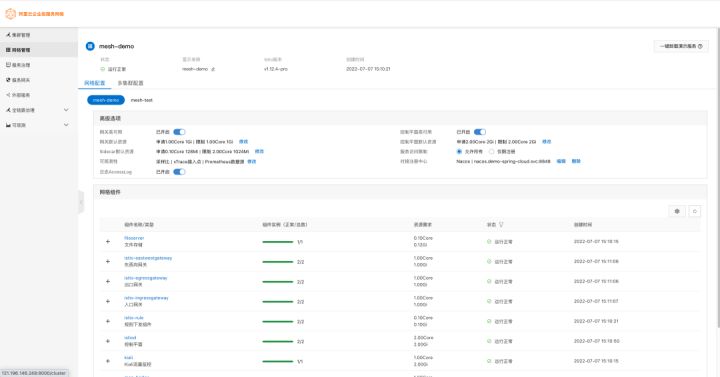
Task: Select the unchecked service access radio button
Action: [491, 152]
